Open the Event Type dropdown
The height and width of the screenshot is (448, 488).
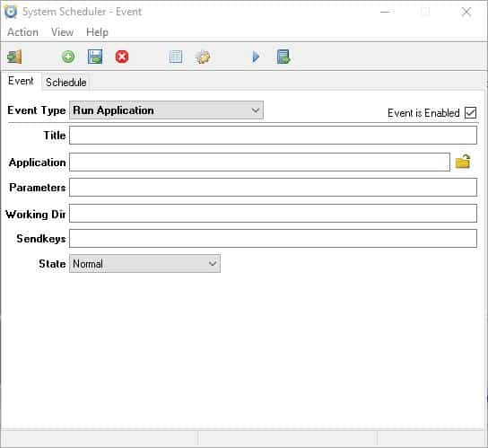tap(166, 110)
